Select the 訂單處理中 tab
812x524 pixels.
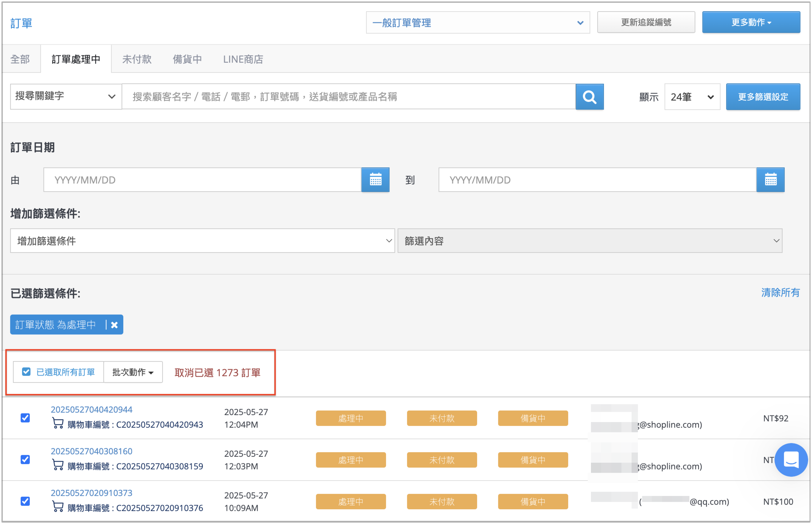(x=76, y=59)
